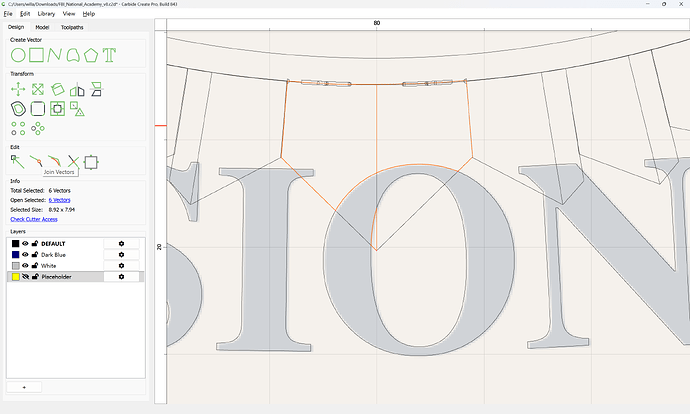Select the Text creation tool
The height and width of the screenshot is (414, 690).
(109, 55)
